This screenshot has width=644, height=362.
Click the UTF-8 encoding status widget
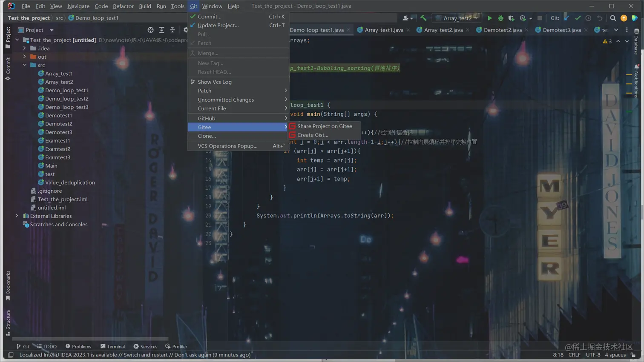tap(593, 355)
